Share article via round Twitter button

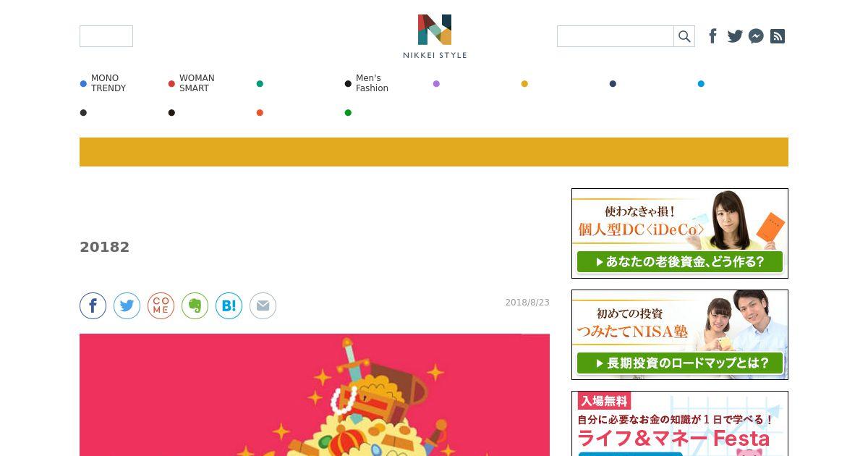click(x=127, y=306)
